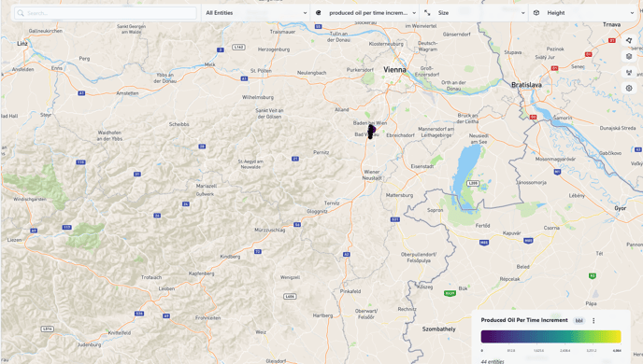Click the color palette icon beside produced oil
Image resolution: width=643 pixels, height=364 pixels.
click(318, 13)
